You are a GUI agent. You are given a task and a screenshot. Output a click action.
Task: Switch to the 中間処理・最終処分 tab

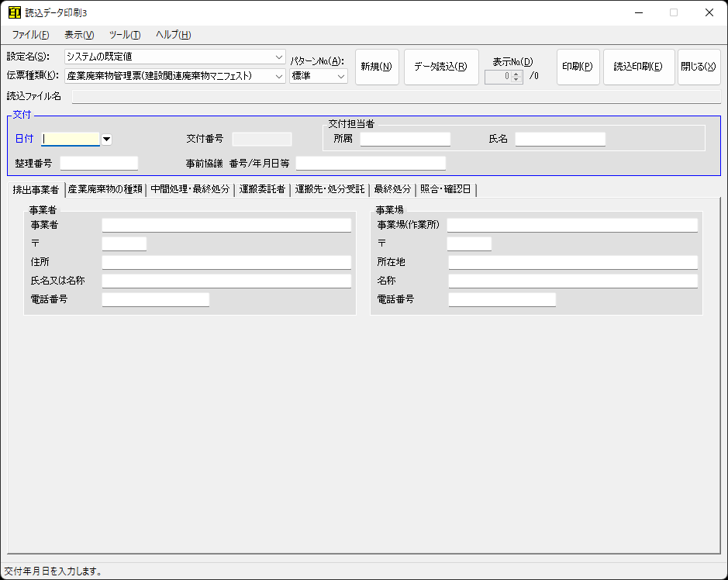click(x=190, y=190)
